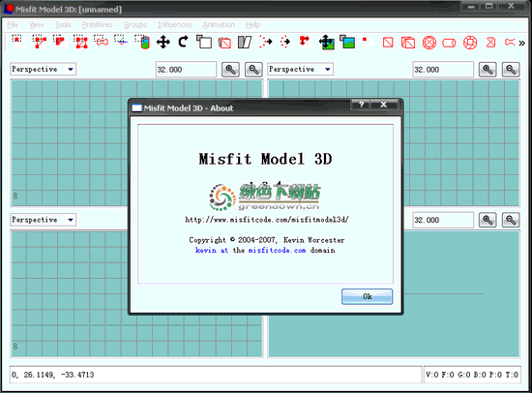Select the Move Background Image tool

pos(326,43)
